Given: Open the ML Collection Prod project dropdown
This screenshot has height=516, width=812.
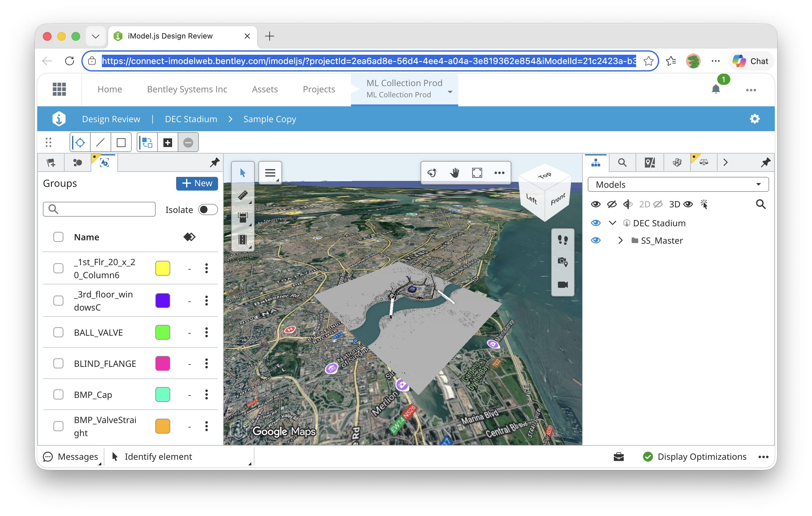Looking at the screenshot, I should point(450,92).
